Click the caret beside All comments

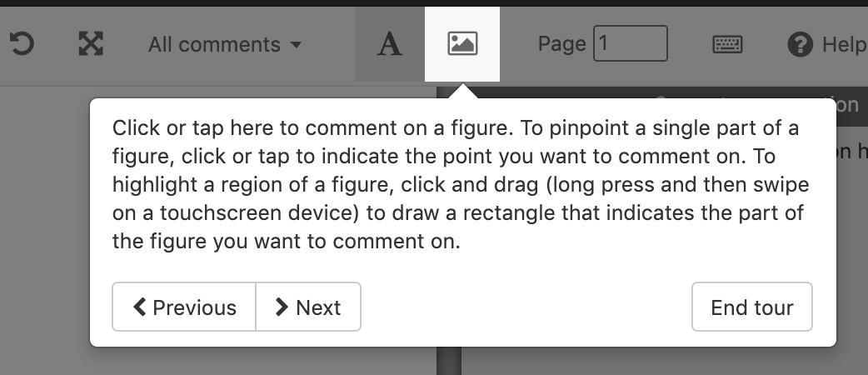(x=297, y=44)
